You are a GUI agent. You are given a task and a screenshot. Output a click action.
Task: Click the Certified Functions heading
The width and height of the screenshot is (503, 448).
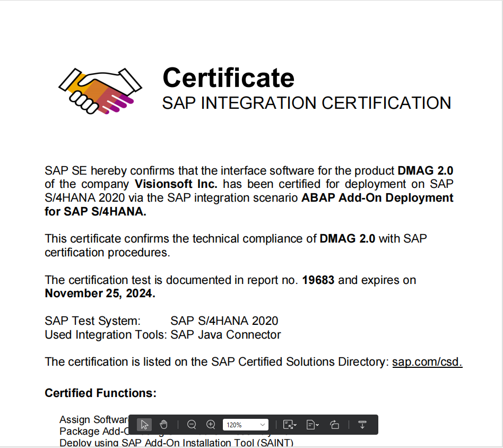100,393
